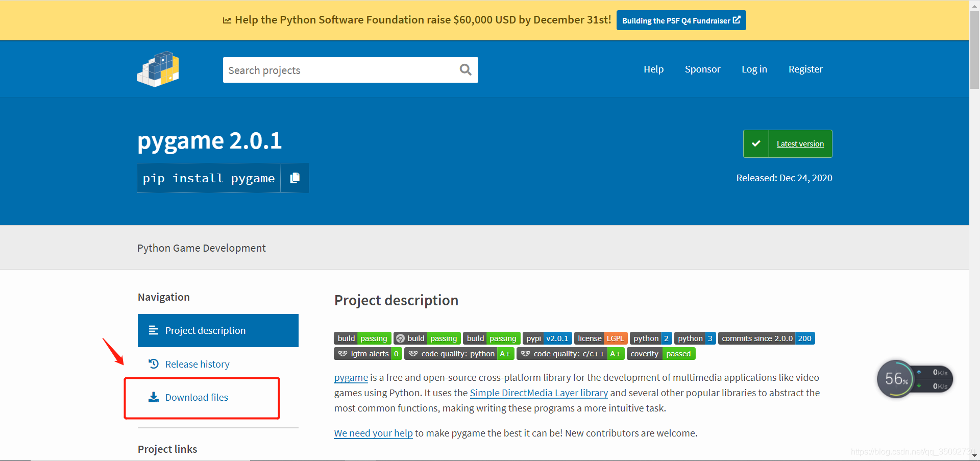Image resolution: width=980 pixels, height=461 pixels.
Task: Click the fundraiser banner help text
Action: pos(423,20)
